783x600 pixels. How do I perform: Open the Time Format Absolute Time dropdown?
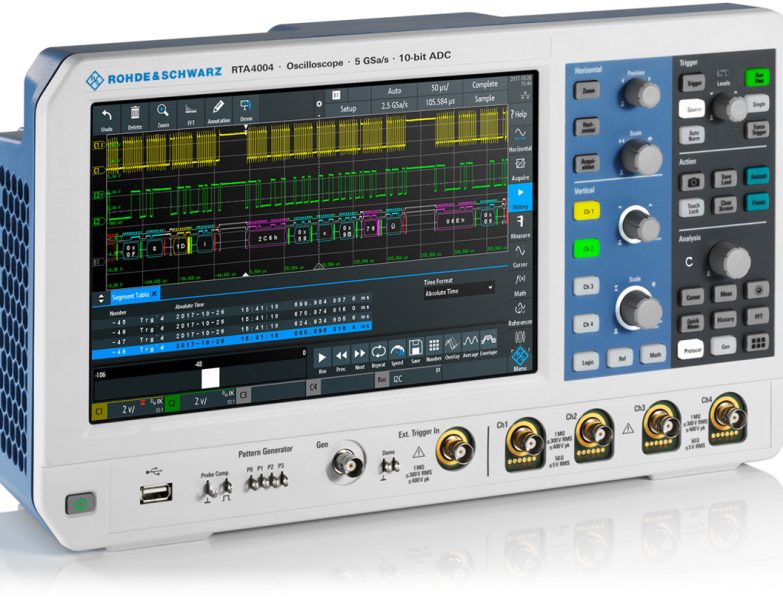(459, 290)
